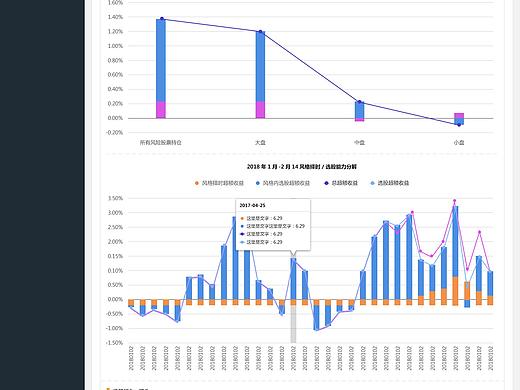520x390 pixels.
Task: Click the tooltip date 2017-04-25
Action: tap(252, 205)
